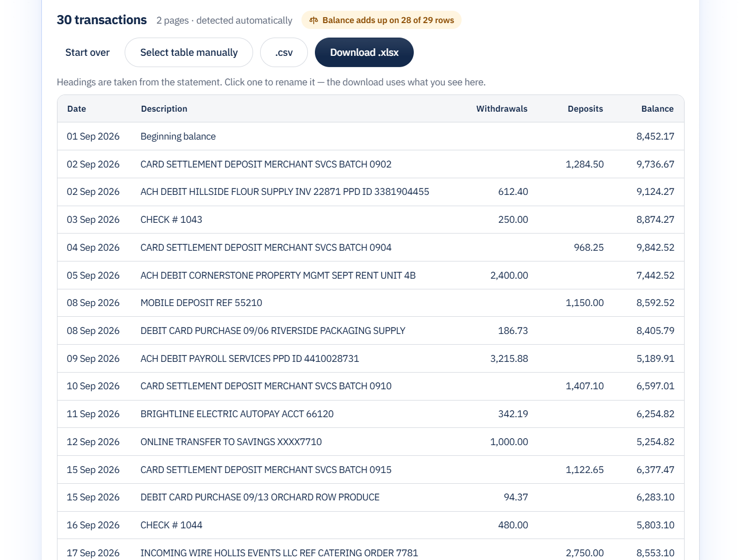Screen dimensions: 748x560
Task: Click the date cell '11 Sep 2026'
Action: (93, 414)
